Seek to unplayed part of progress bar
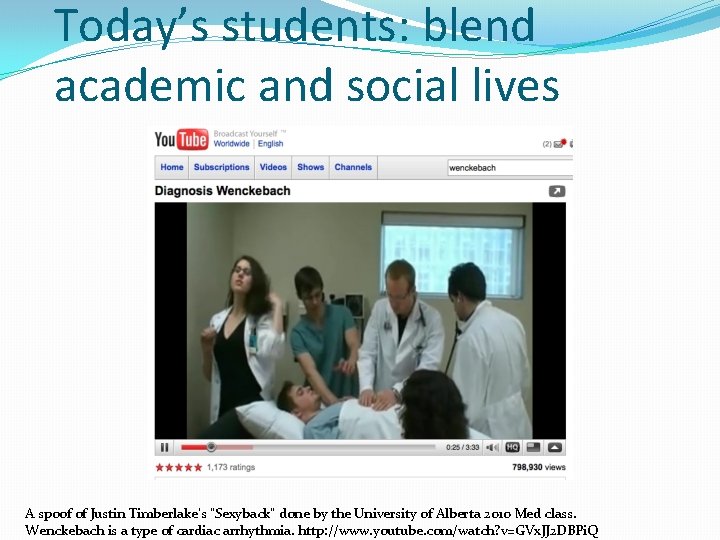720x540 pixels. point(343,447)
